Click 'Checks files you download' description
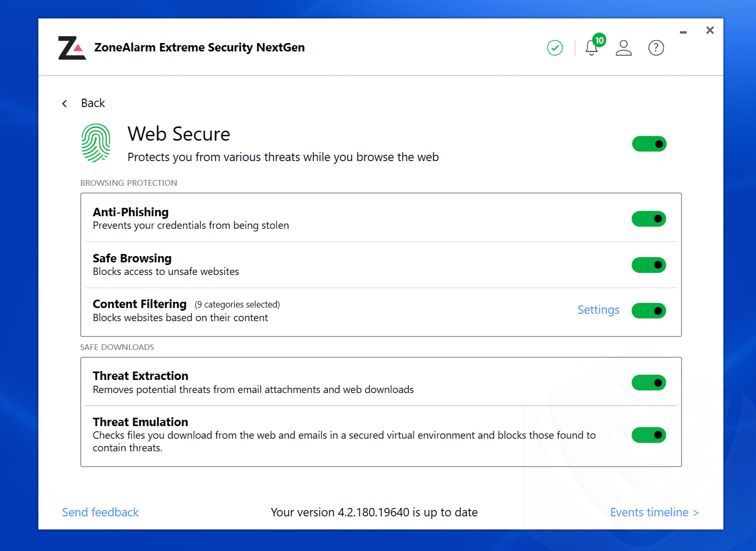 click(344, 441)
